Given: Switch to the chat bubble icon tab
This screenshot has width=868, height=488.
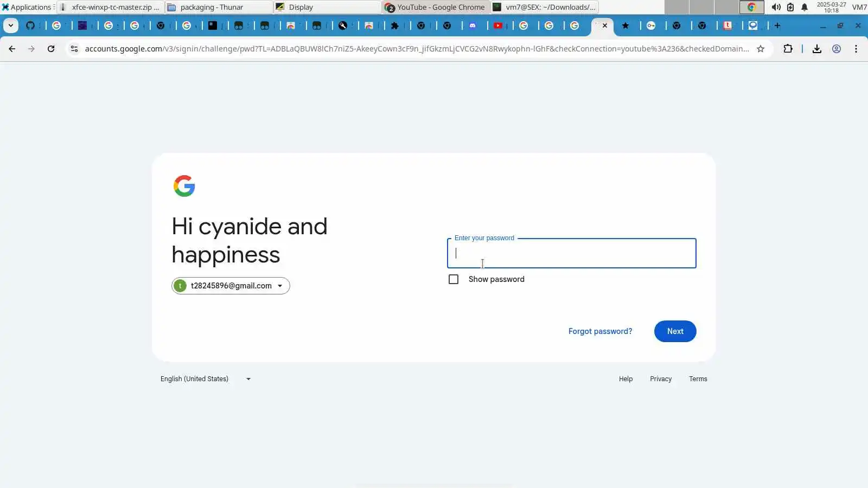Looking at the screenshot, I should click(753, 25).
